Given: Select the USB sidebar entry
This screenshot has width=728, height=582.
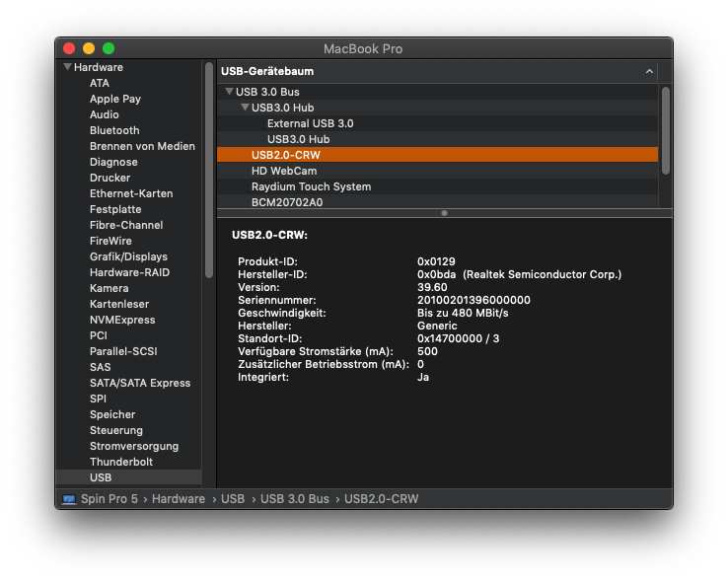Looking at the screenshot, I should coord(128,477).
